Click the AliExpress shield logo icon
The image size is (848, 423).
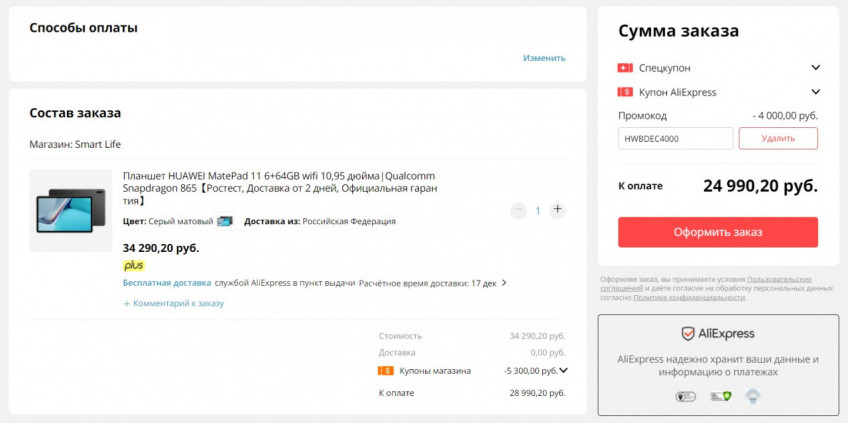(688, 333)
